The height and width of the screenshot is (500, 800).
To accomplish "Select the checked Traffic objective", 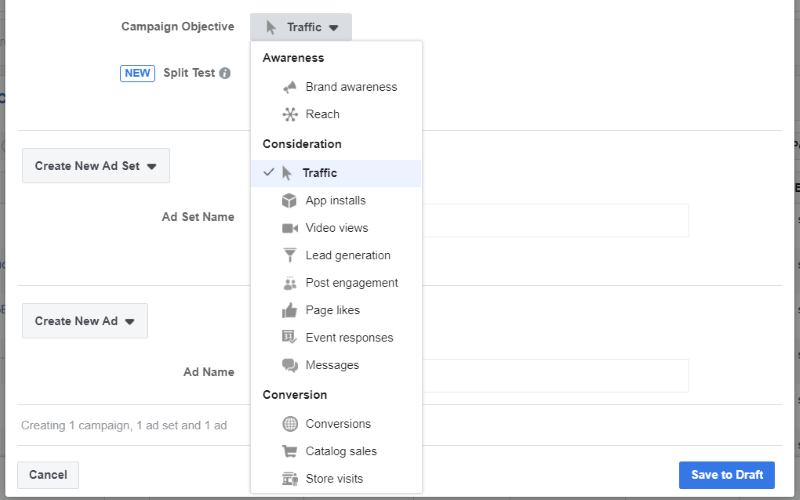I will pyautogui.click(x=336, y=173).
